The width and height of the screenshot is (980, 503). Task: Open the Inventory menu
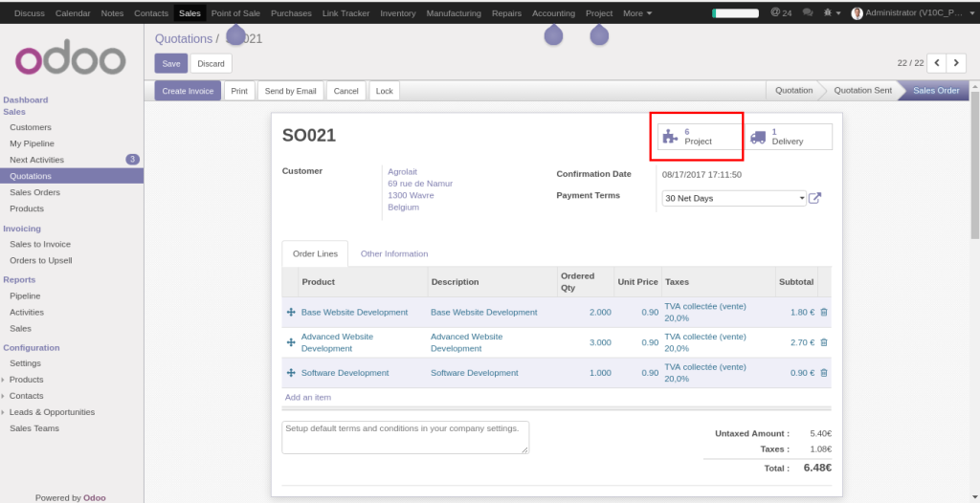[x=397, y=13]
